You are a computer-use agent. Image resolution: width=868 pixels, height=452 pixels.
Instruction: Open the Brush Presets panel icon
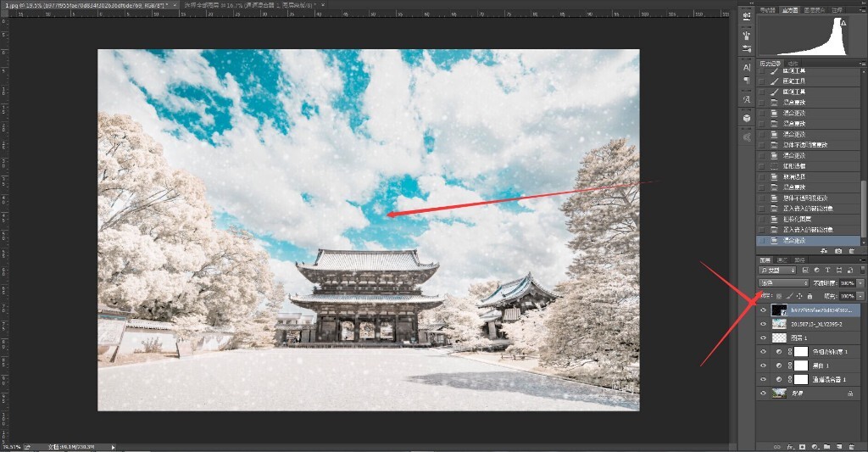pos(747,36)
